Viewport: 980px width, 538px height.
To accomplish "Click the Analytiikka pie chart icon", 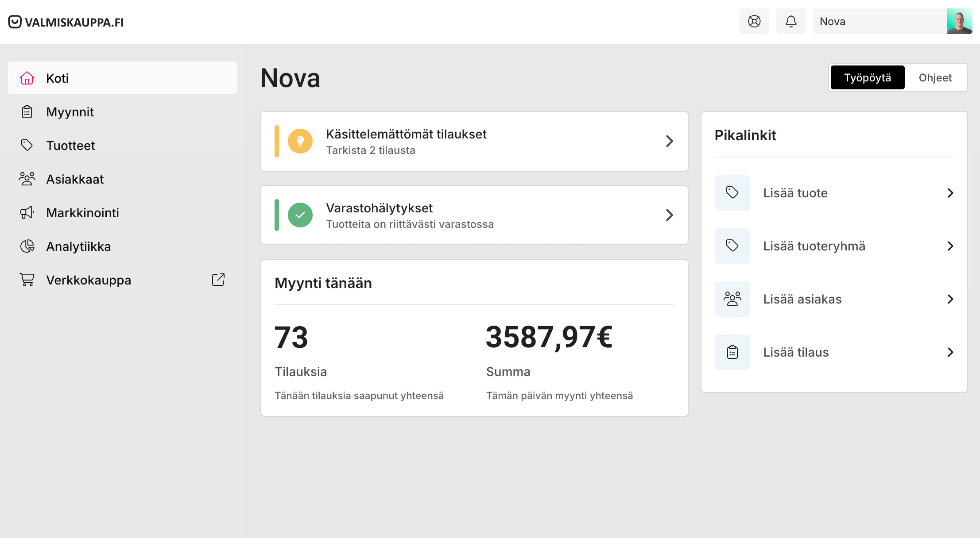I will coord(27,246).
